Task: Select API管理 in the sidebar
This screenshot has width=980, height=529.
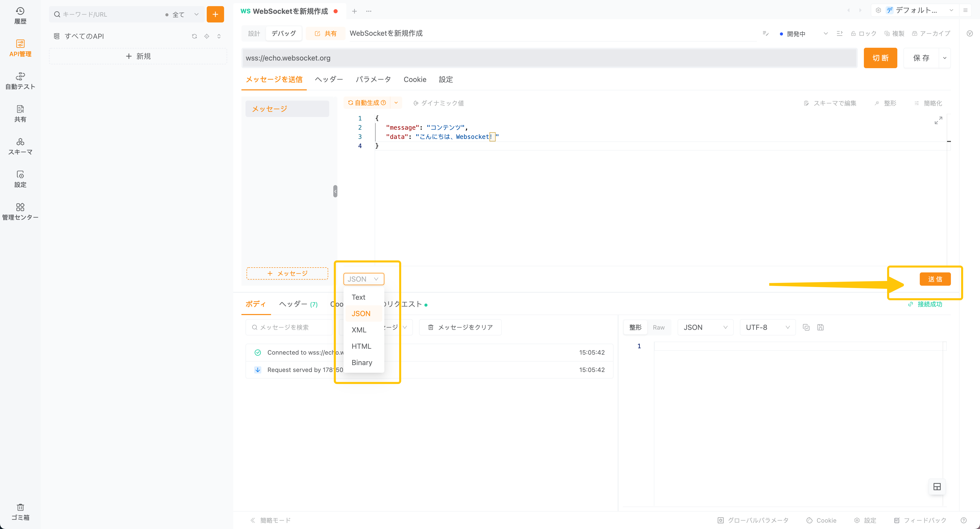Action: click(20, 48)
